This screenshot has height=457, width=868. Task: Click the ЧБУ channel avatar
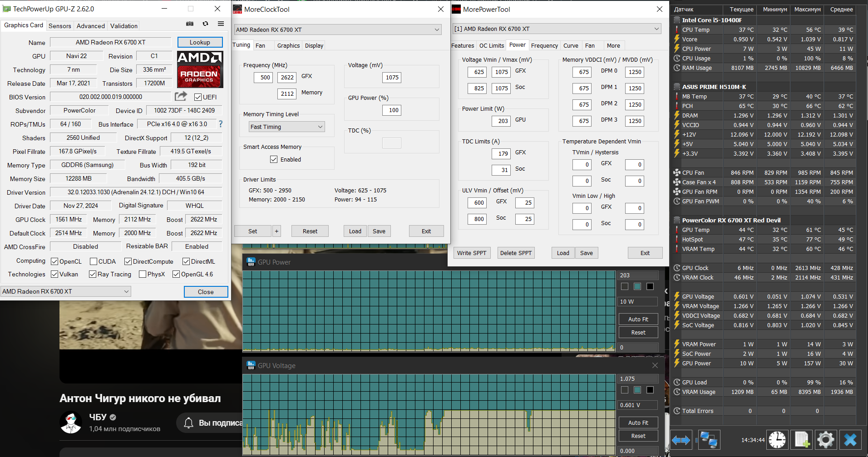pos(71,423)
